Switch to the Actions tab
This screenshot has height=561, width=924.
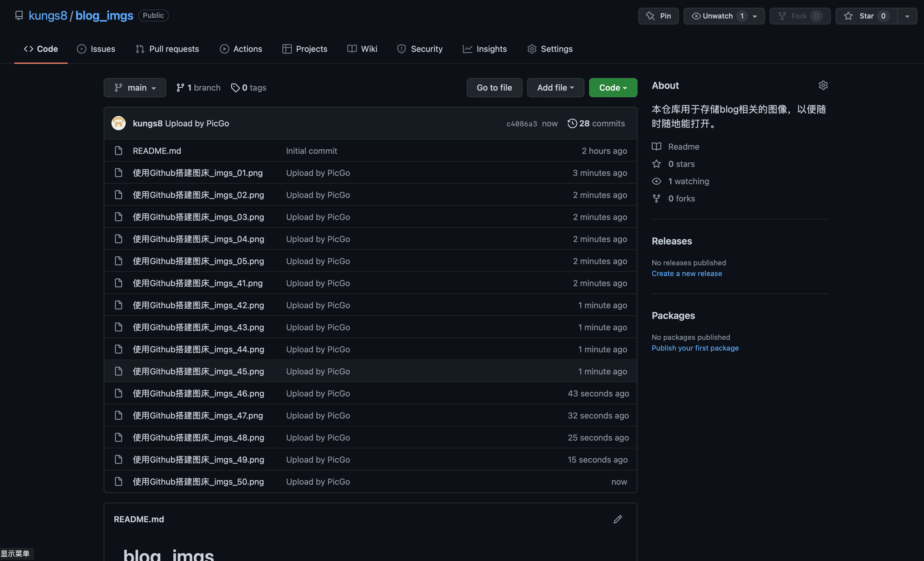pos(240,49)
